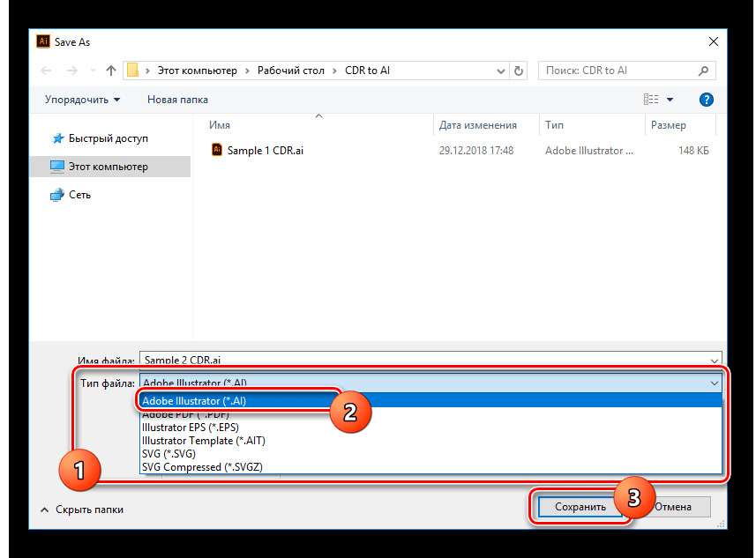Choose Illustrator Template (*.AIT) file type
Screen dimensions: 756x558
click(430, 441)
